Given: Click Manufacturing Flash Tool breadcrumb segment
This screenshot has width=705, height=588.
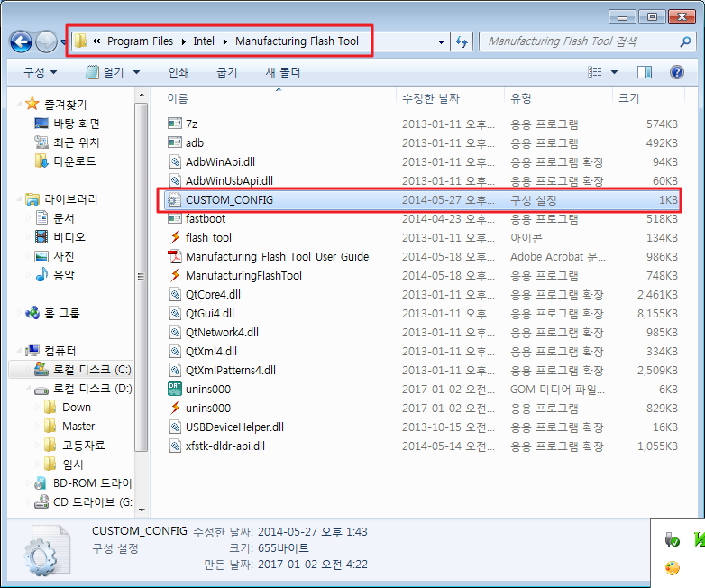Looking at the screenshot, I should tap(297, 41).
